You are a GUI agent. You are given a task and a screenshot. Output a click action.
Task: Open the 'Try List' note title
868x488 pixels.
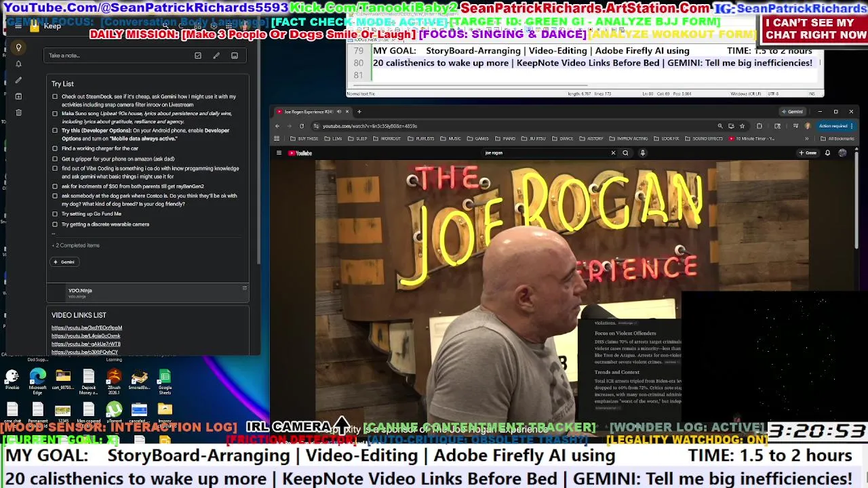[x=62, y=84]
